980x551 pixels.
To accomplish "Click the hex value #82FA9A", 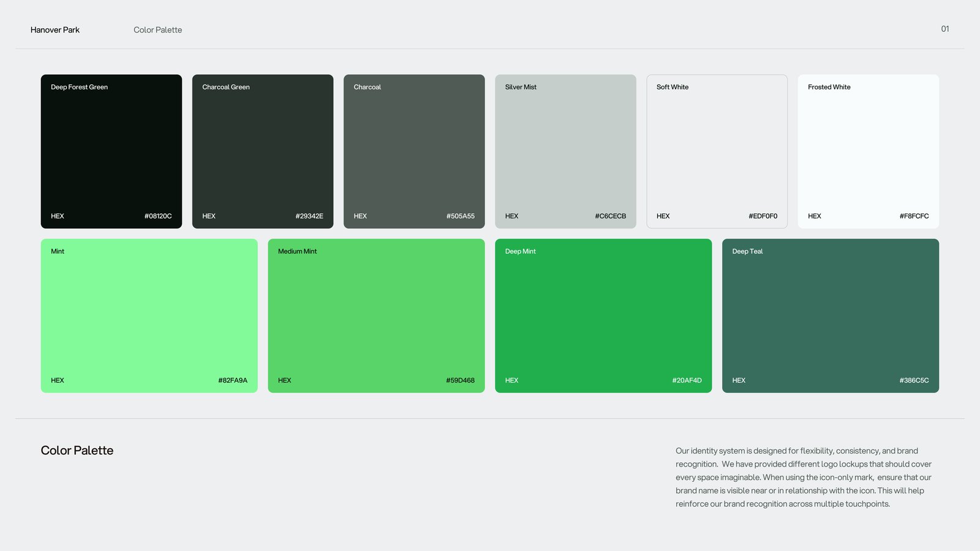I will click(x=233, y=380).
